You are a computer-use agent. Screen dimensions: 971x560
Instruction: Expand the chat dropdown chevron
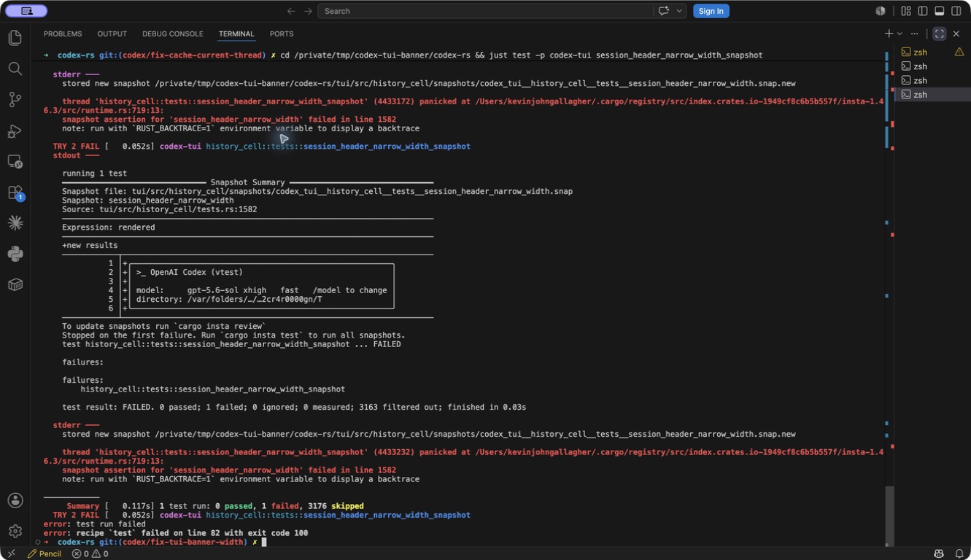[679, 11]
